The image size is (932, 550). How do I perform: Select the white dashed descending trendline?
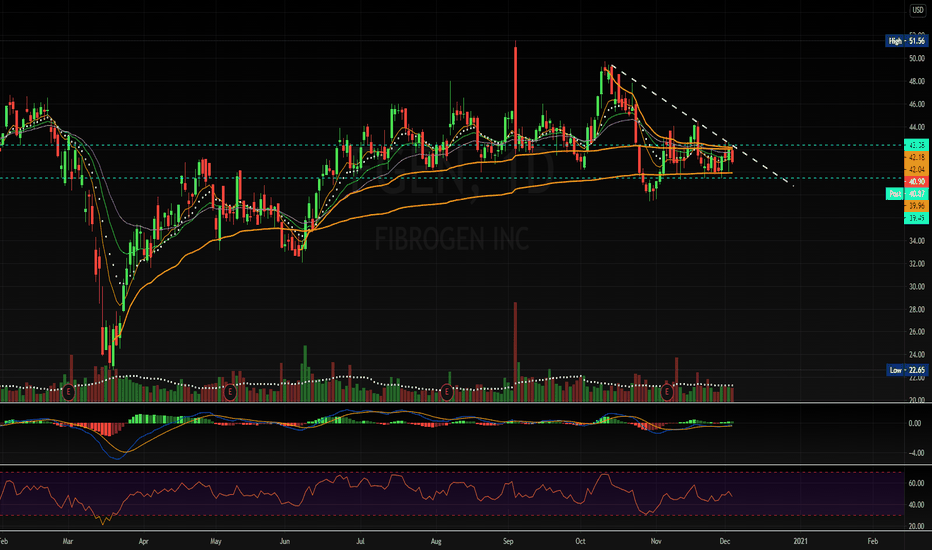point(701,125)
